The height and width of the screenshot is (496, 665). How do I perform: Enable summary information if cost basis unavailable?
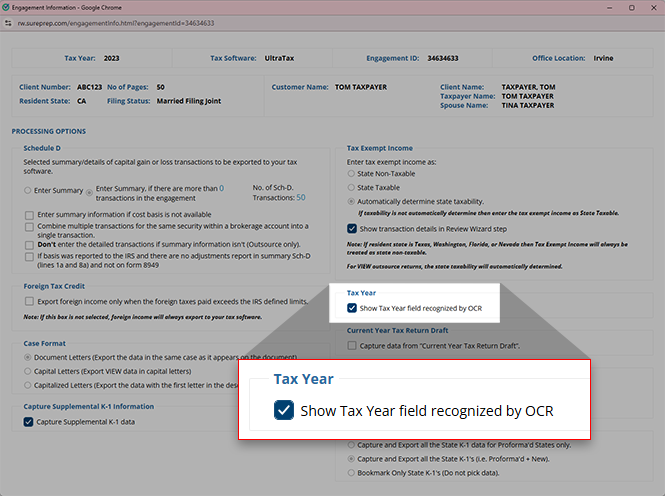point(29,215)
